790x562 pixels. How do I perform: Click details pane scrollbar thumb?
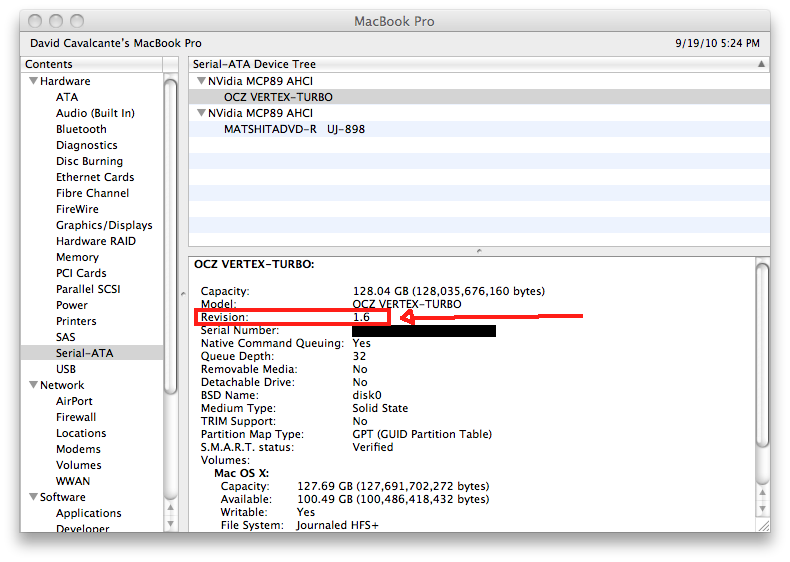click(763, 355)
